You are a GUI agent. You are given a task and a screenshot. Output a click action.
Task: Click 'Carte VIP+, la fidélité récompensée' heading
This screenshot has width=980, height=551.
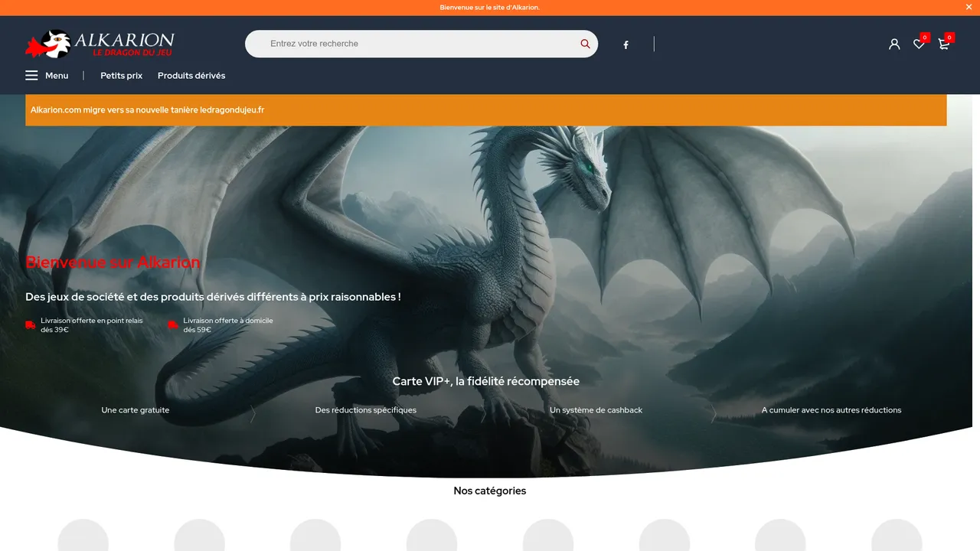tap(486, 381)
